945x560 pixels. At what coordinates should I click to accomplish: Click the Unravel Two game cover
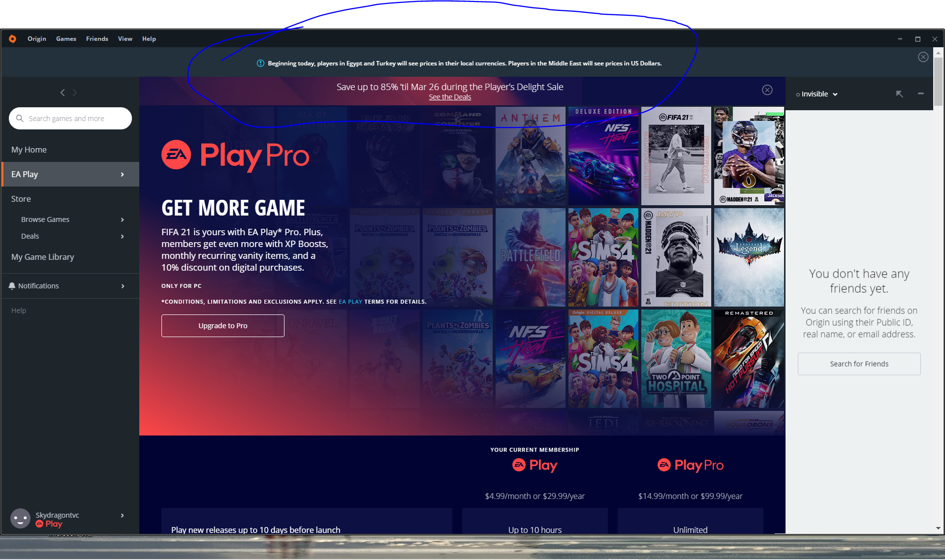312,359
